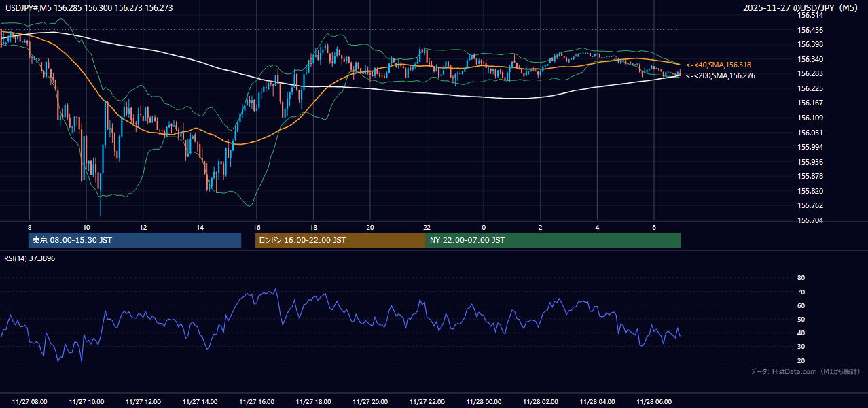Screen dimensions: 868x408
Task: Click price axis label 155.994
Action: [810, 147]
